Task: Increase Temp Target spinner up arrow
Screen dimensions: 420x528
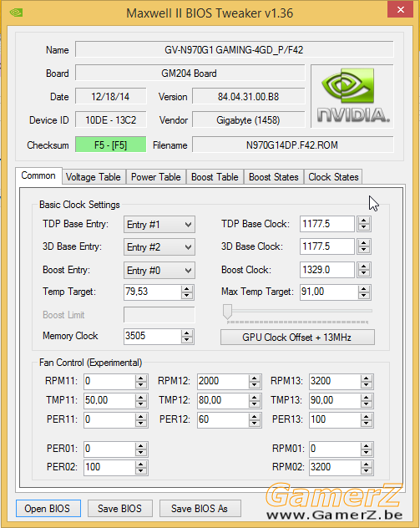Action: click(x=187, y=289)
